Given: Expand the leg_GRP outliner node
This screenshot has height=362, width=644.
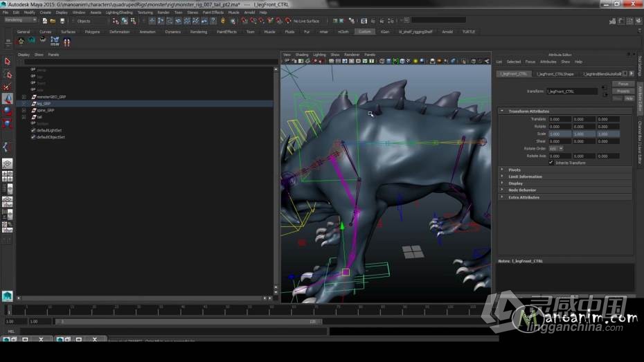Looking at the screenshot, I should [x=24, y=104].
